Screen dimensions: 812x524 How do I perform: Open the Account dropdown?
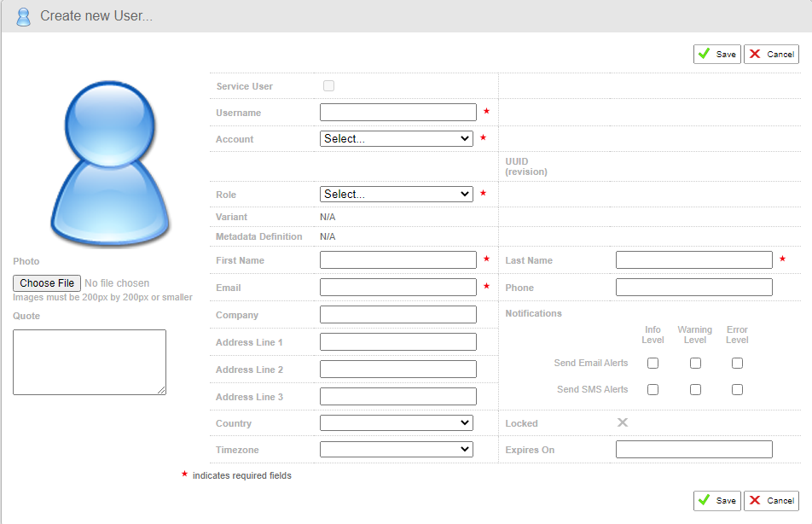396,138
